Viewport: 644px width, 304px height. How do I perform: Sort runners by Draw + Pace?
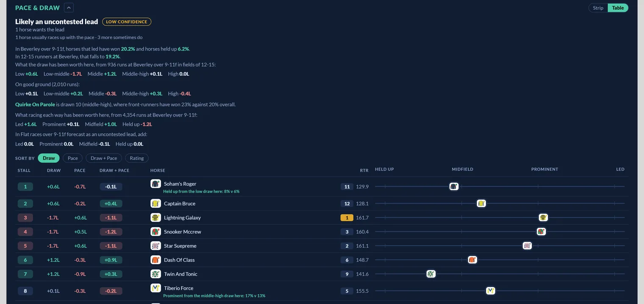(x=104, y=158)
